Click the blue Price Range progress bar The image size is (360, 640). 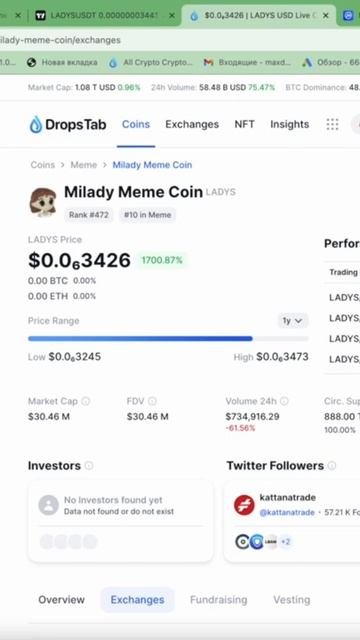pyautogui.click(x=140, y=338)
